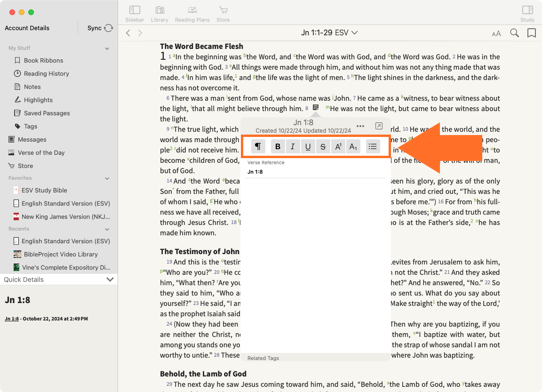Insert a bulleted list in note
542x392 pixels.
(373, 146)
